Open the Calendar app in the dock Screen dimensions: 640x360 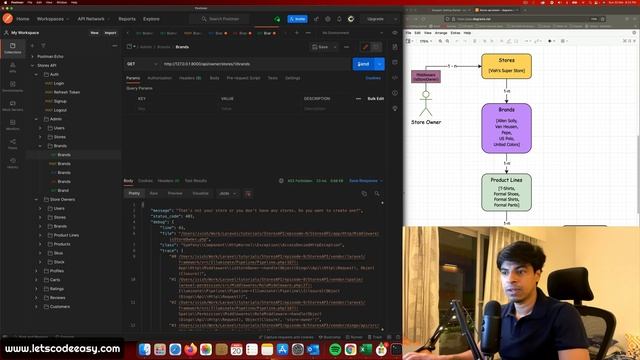point(237,349)
